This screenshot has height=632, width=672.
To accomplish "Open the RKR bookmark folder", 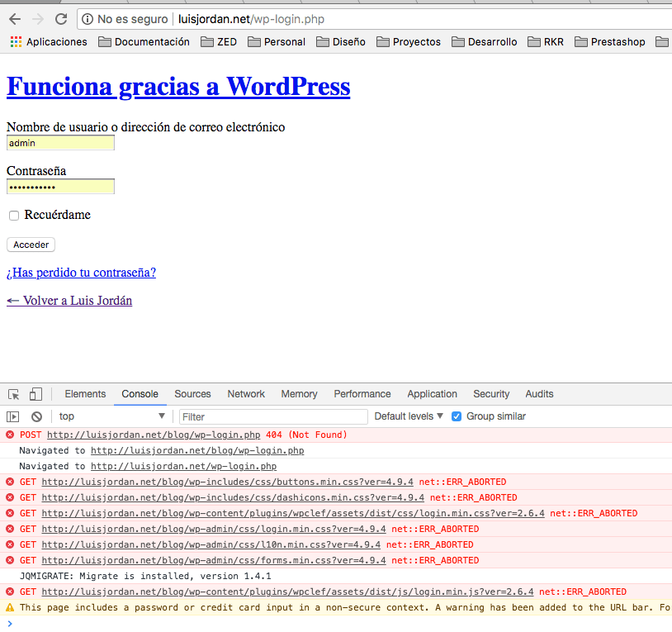I will (x=546, y=41).
